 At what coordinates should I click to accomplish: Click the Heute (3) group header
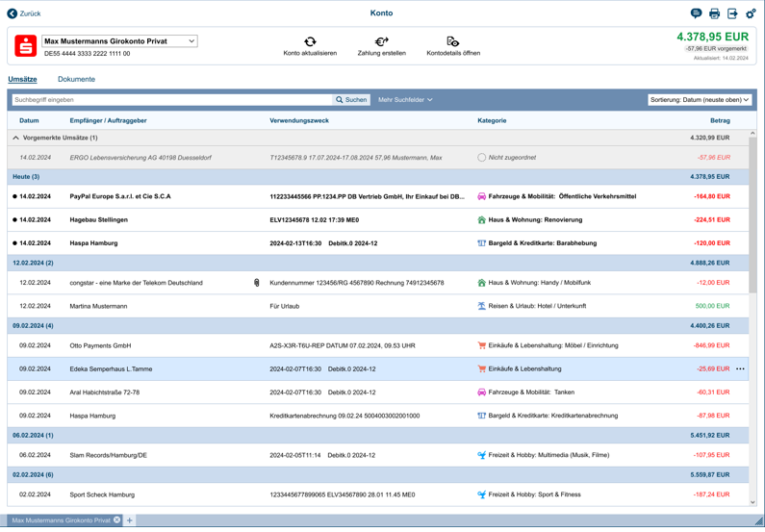(378, 177)
